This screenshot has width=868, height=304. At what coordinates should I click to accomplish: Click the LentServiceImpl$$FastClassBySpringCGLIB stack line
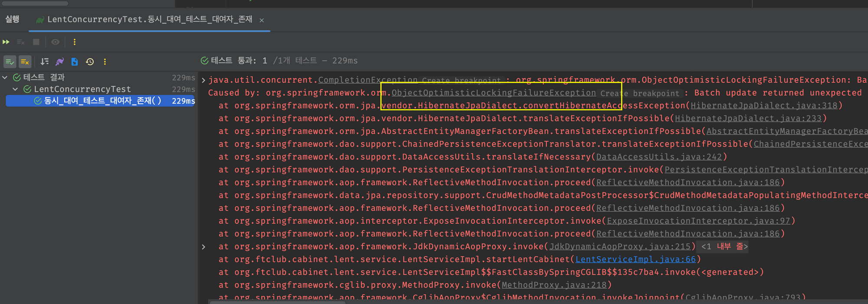tap(490, 272)
